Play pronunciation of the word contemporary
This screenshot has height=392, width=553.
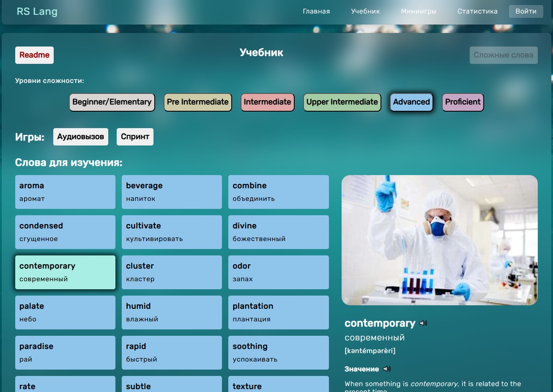pos(423,323)
